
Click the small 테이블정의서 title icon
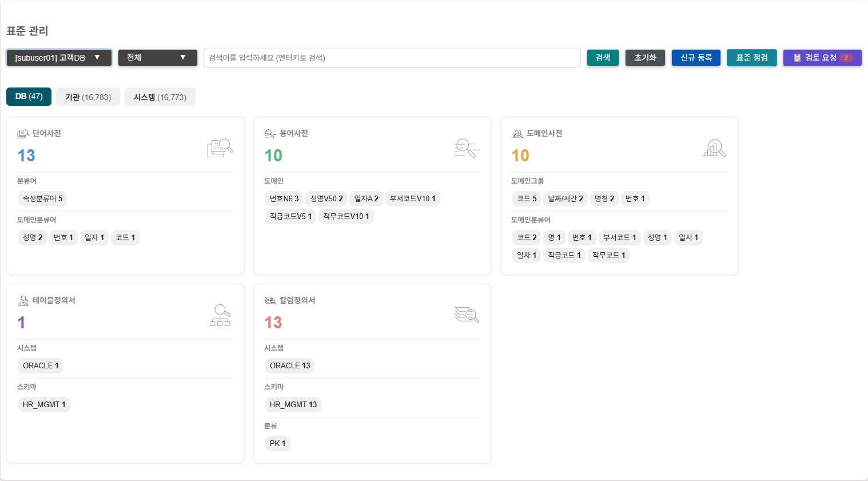[x=23, y=300]
